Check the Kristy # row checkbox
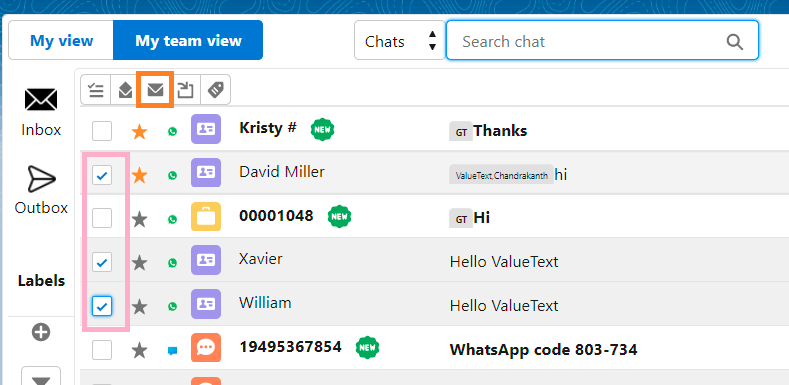Screen dimensions: 789x385 click(102, 131)
